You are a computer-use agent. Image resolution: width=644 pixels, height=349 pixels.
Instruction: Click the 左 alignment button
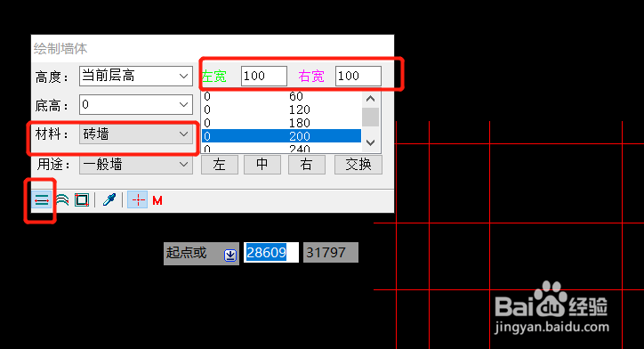point(220,165)
